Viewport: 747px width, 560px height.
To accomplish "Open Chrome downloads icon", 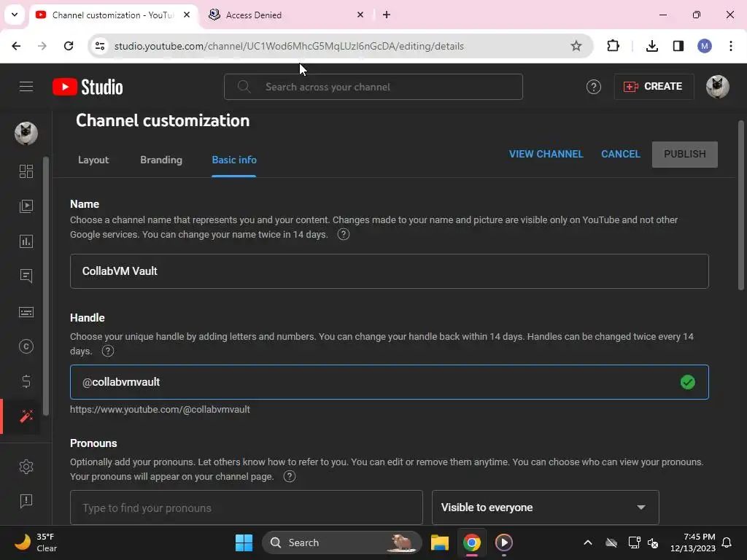I will coord(651,46).
